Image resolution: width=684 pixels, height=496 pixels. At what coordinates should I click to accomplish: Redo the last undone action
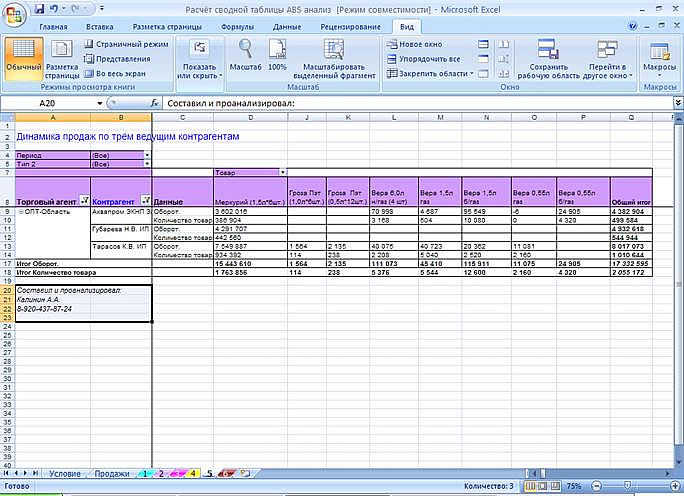75,9
